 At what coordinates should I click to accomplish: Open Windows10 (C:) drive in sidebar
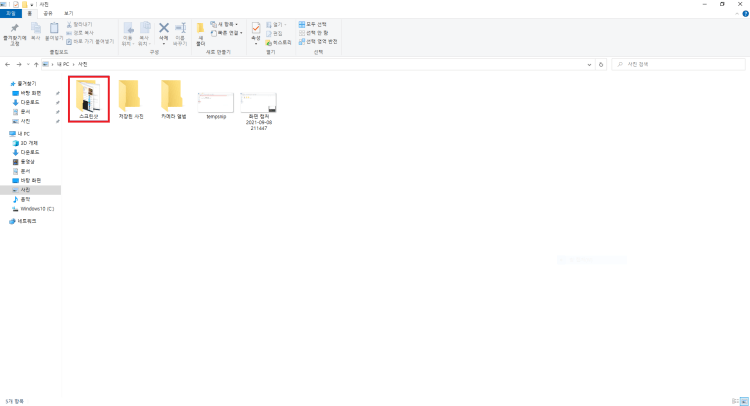(33, 209)
